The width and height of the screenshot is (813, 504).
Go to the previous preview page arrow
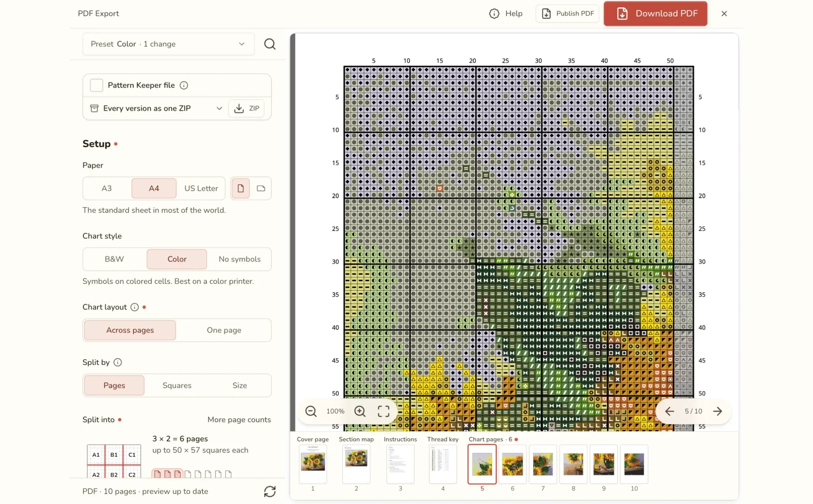point(669,411)
